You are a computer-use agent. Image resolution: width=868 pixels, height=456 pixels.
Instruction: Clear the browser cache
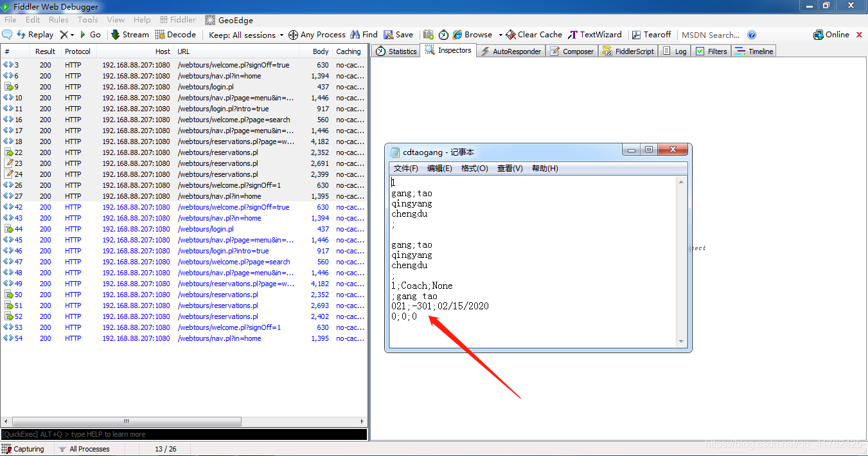(x=534, y=35)
